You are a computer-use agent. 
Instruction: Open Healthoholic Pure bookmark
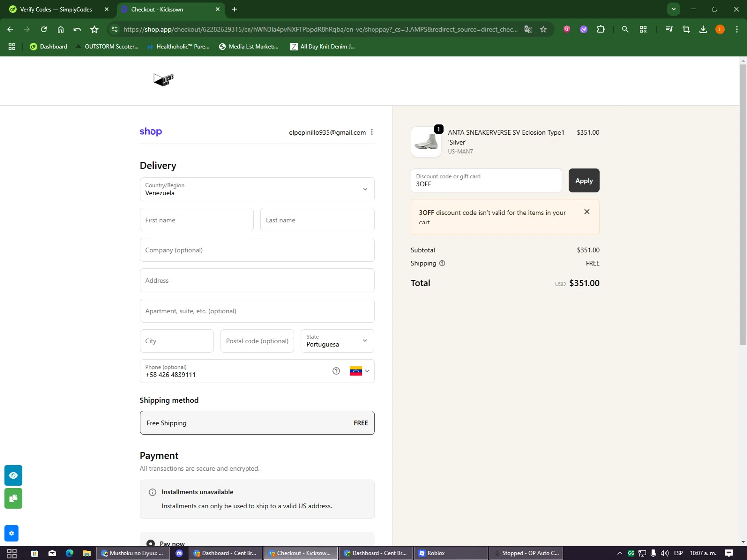pyautogui.click(x=178, y=46)
